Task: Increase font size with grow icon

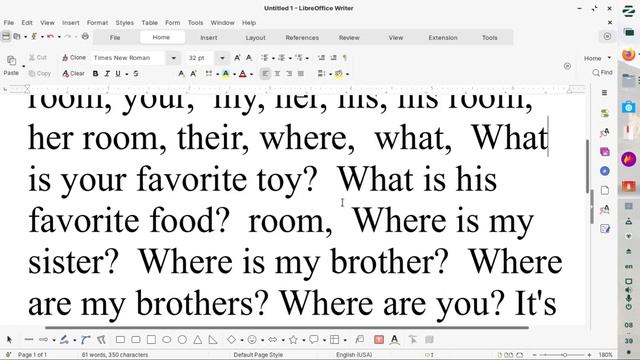Action: pos(237,58)
